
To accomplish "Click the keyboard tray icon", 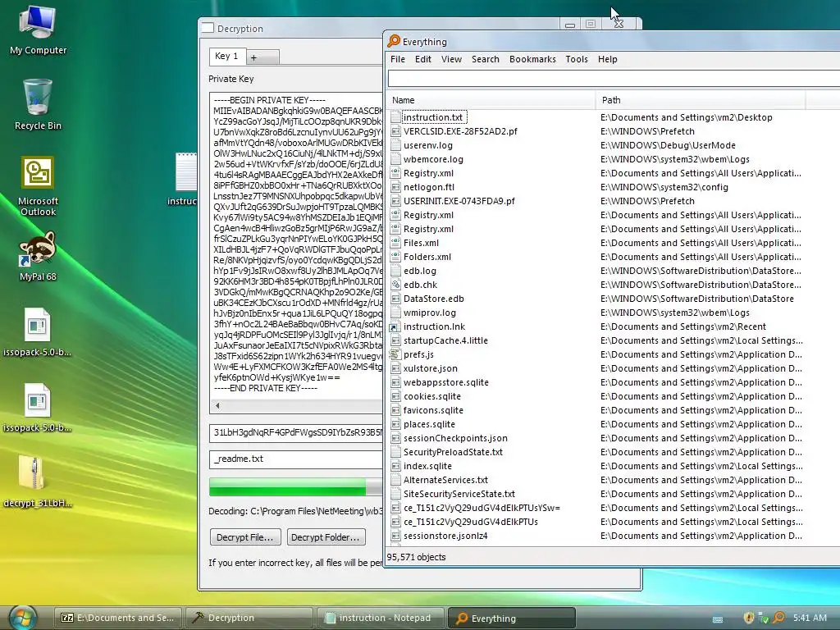I will point(718,619).
